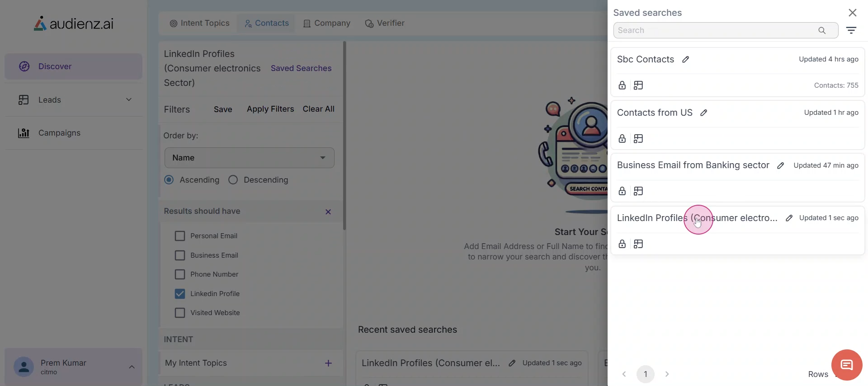Open table layout icon under Contacts from US

click(x=638, y=139)
